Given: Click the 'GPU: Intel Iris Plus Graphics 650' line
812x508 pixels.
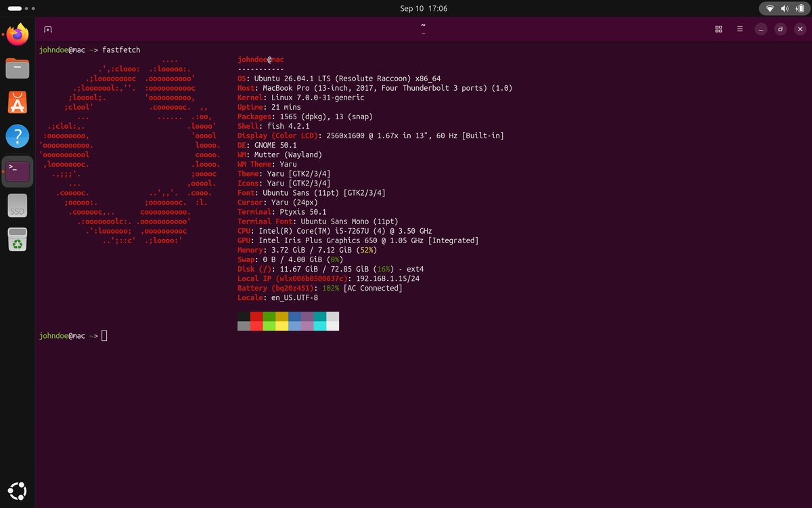Looking at the screenshot, I should (x=358, y=240).
